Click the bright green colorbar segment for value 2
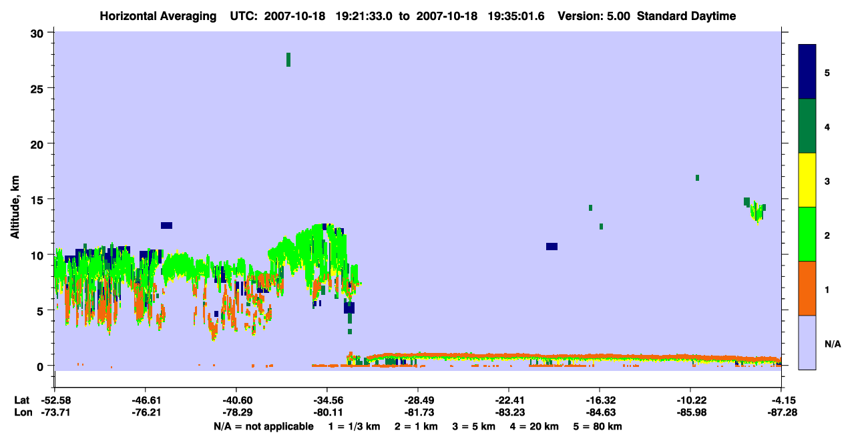Viewport: 868px width, 445px height. click(807, 234)
